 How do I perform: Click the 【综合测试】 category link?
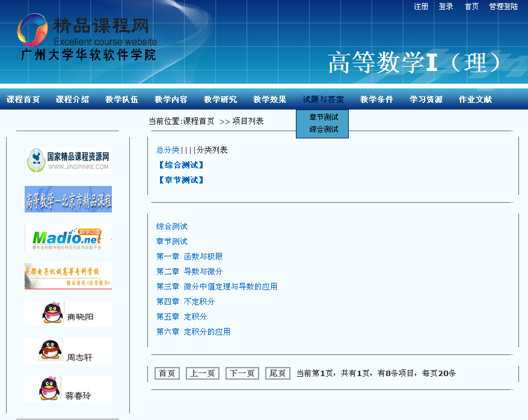(x=181, y=165)
